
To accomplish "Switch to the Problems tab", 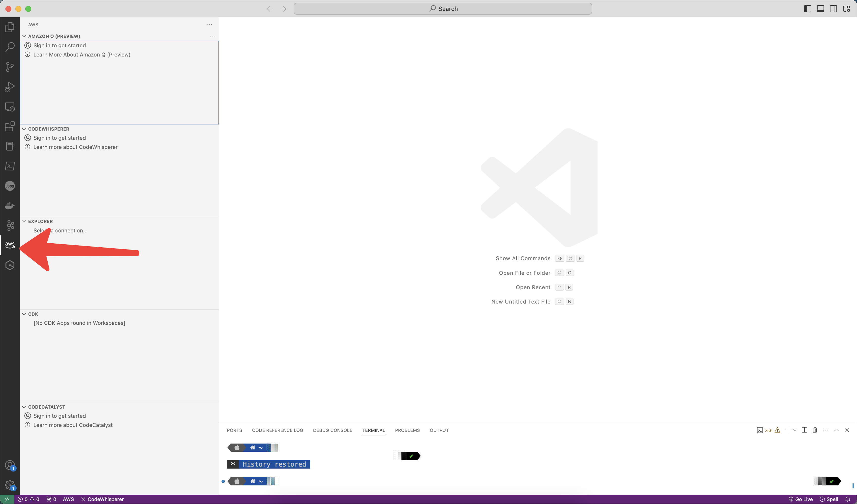I will coord(407,430).
